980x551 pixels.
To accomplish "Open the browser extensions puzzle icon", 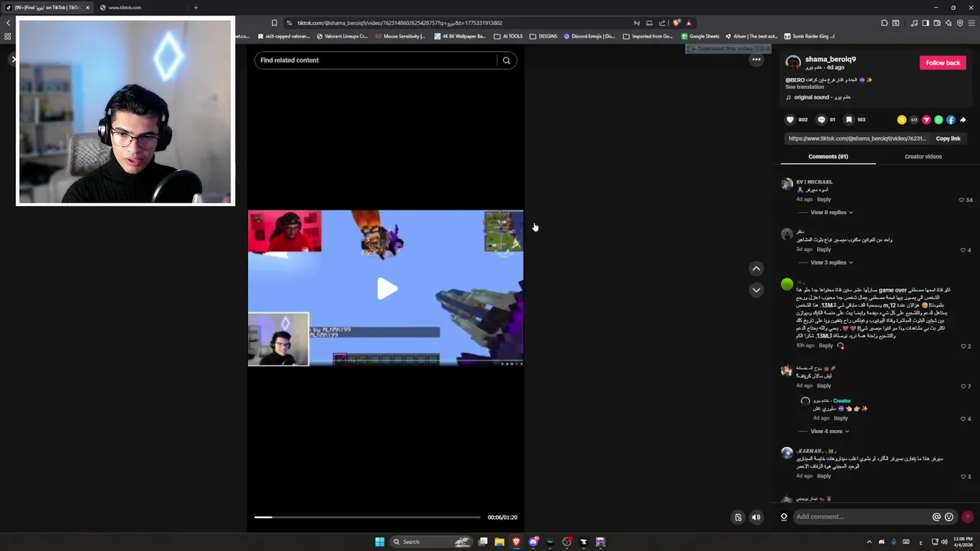I will 884,23.
